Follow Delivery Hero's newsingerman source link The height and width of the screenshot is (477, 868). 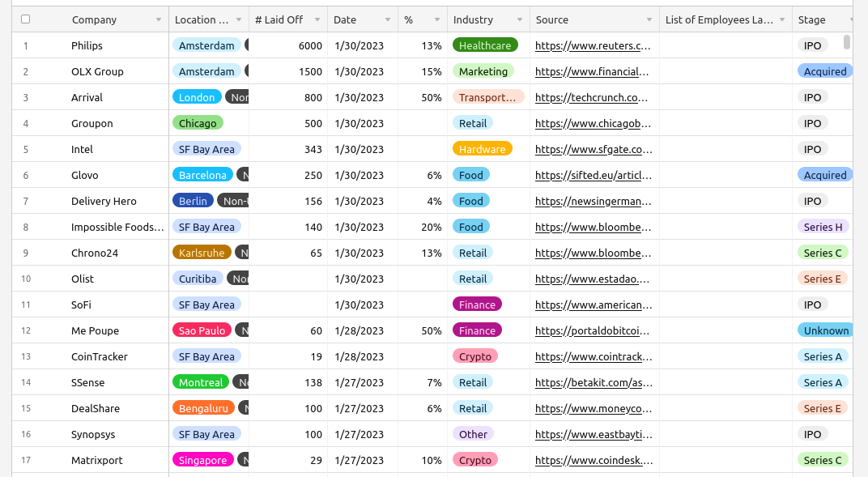click(593, 202)
